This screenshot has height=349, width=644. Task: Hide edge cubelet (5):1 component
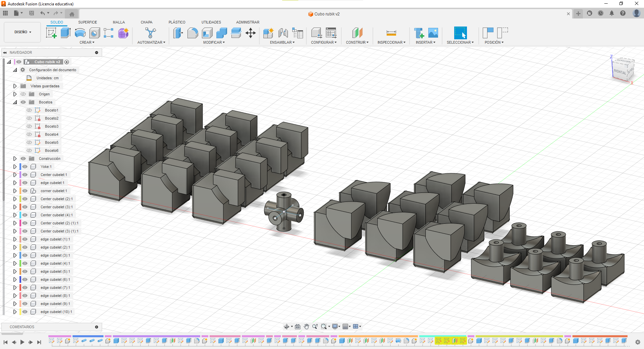pyautogui.click(x=25, y=271)
